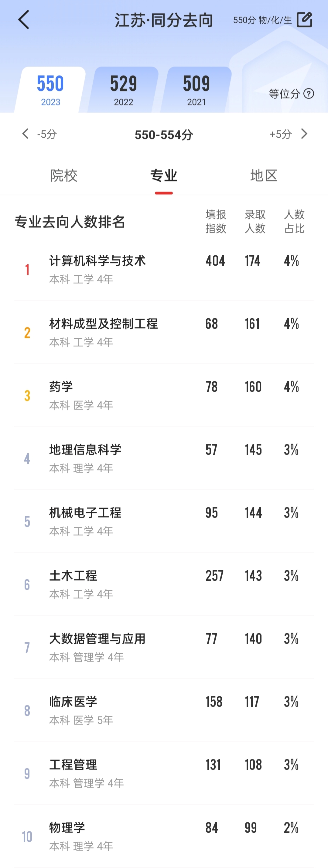328x868 pixels.
Task: Open the 院校 tab
Action: (x=64, y=176)
